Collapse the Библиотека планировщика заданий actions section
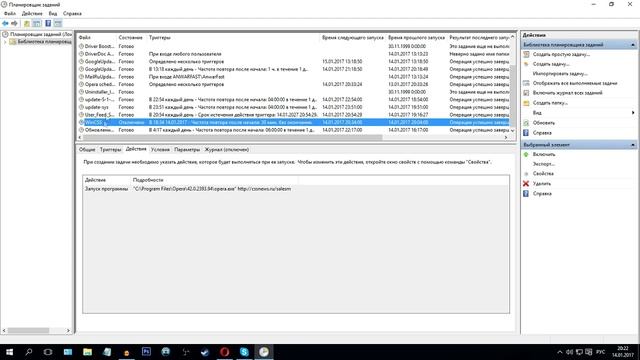640x360 pixels. point(633,44)
